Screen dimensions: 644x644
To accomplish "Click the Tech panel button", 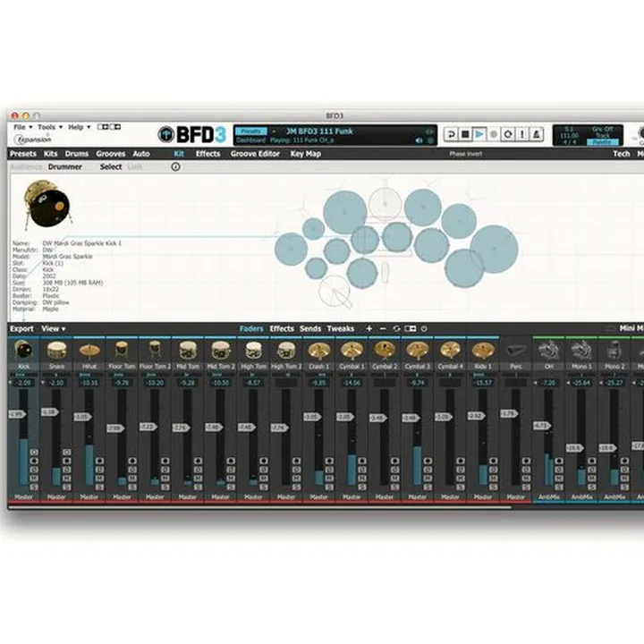I will pyautogui.click(x=621, y=154).
